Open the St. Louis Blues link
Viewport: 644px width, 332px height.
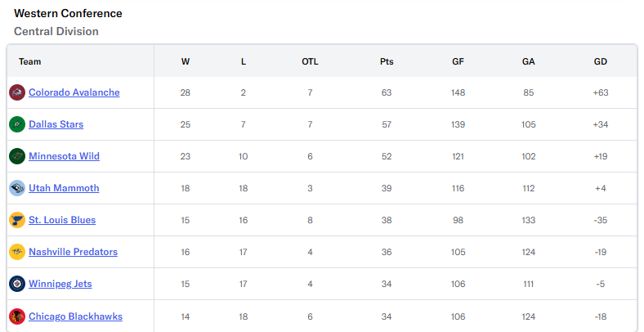click(62, 220)
